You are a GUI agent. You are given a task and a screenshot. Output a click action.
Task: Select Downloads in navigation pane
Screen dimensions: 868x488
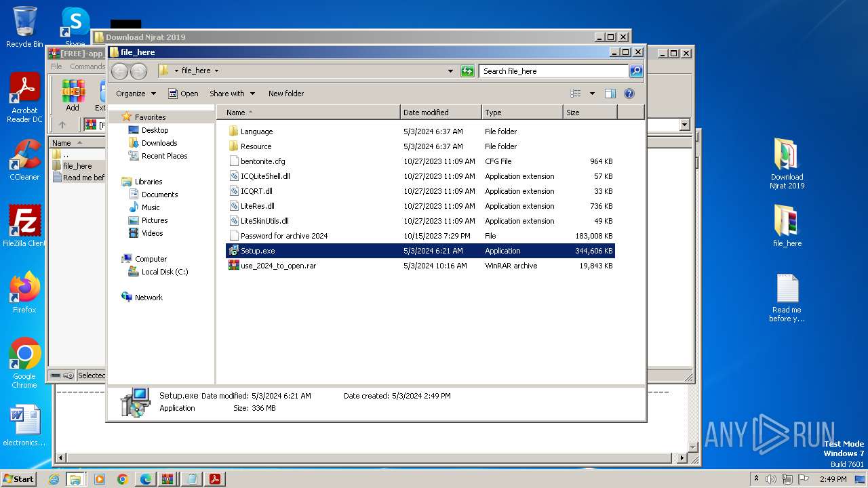pyautogui.click(x=159, y=143)
